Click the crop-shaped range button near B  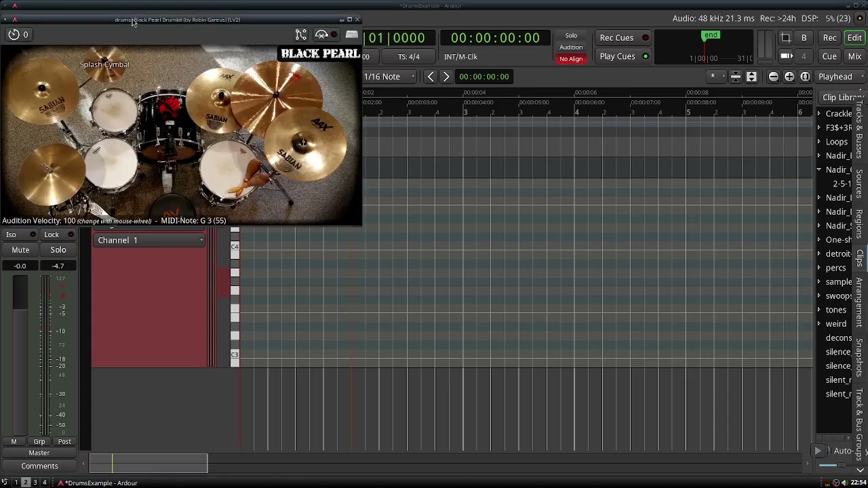pyautogui.click(x=785, y=38)
